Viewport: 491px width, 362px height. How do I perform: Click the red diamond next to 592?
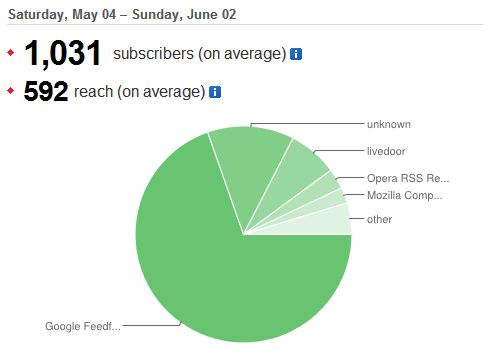(x=11, y=90)
